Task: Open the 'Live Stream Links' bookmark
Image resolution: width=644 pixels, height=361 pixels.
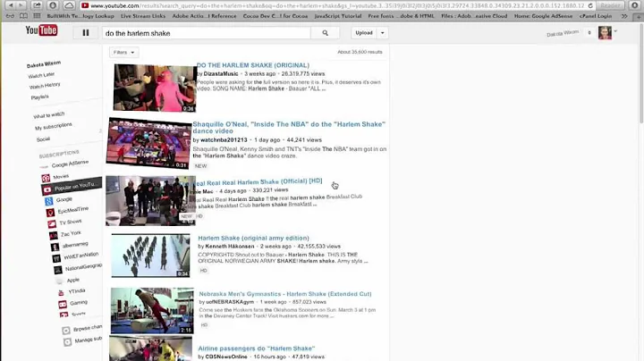Action: point(143,16)
